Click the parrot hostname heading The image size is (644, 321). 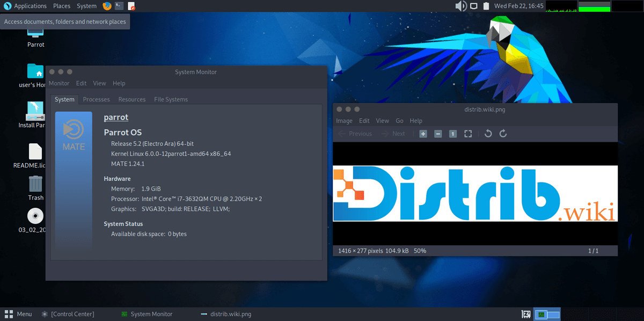(x=116, y=117)
